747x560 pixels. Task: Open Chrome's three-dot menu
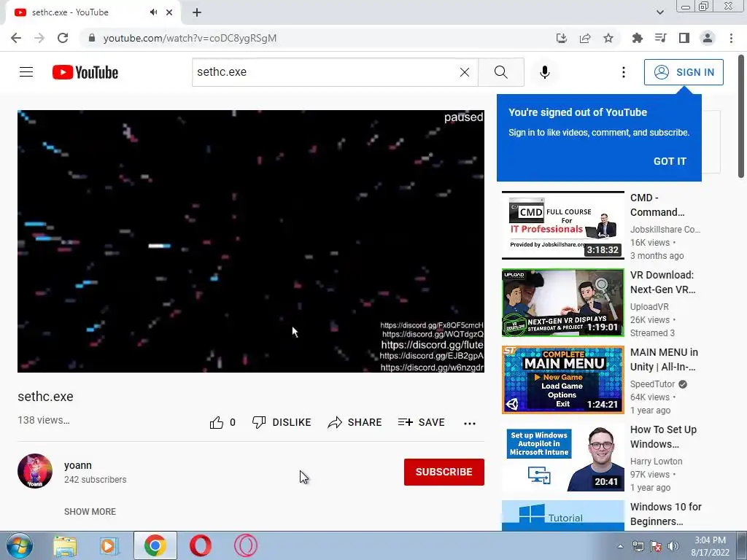[731, 38]
